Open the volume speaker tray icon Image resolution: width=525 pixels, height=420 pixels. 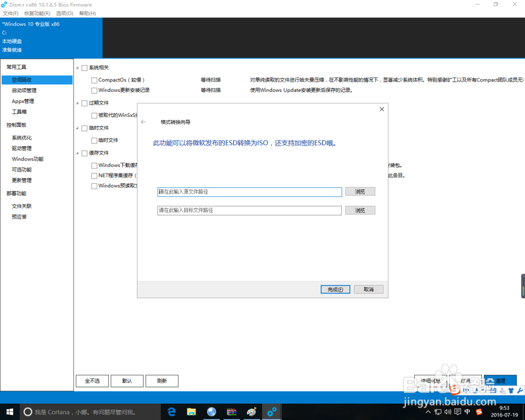coord(448,412)
